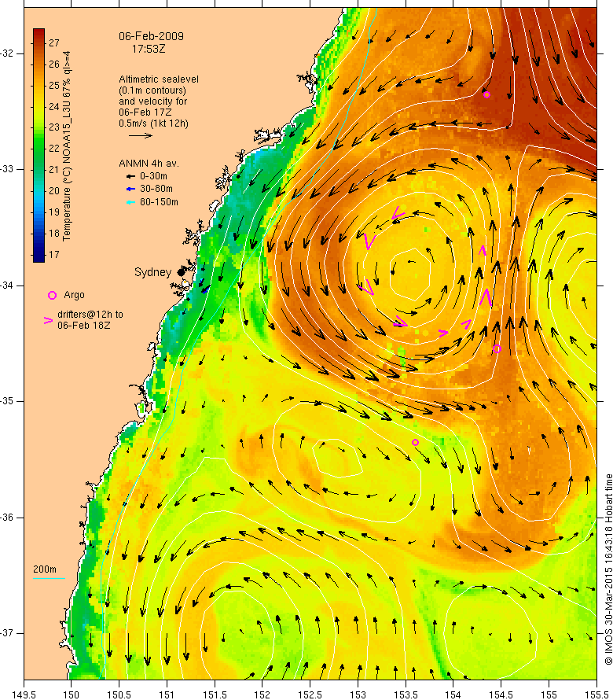
Task: Click the color bar tick label "22"
Action: (x=54, y=149)
